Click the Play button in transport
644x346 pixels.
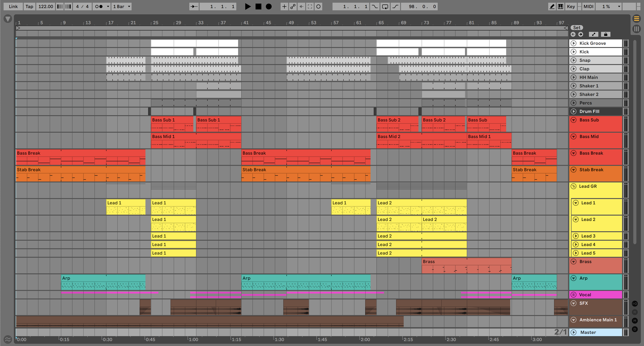pyautogui.click(x=247, y=6)
